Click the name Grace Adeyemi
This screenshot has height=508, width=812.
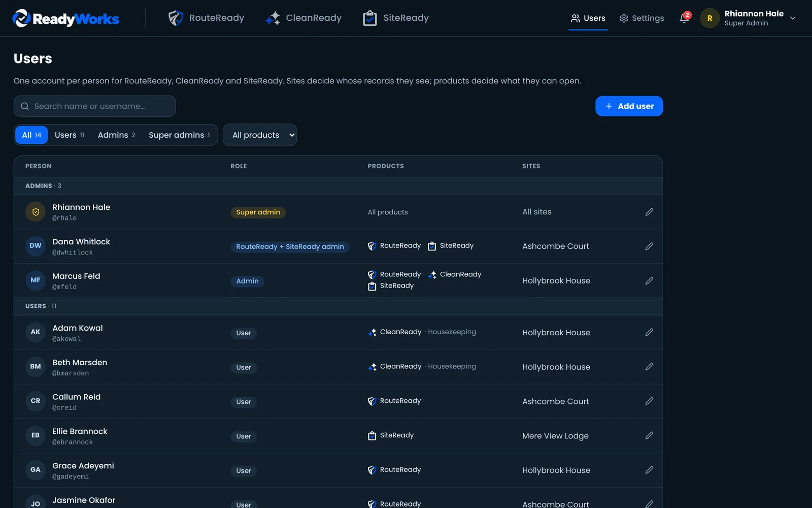(x=83, y=466)
